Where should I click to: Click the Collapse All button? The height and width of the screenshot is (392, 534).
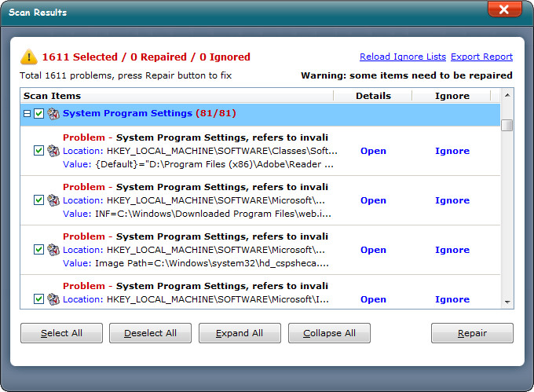pos(329,333)
